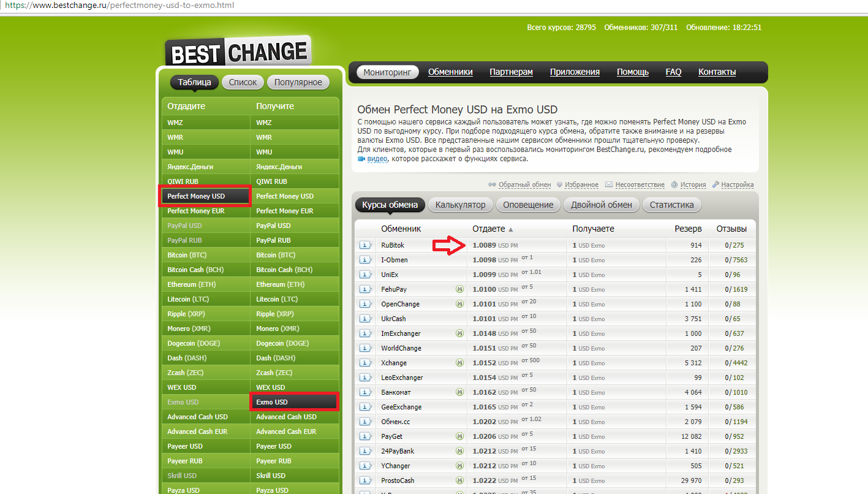Click the M badge next to OpenChange
Image resolution: width=868 pixels, height=494 pixels.
point(459,304)
